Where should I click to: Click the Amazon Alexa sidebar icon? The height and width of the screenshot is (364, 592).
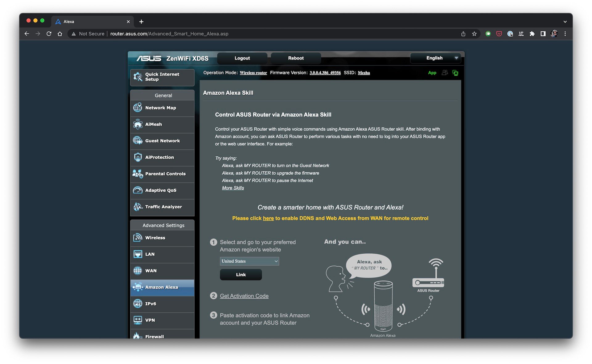tap(138, 287)
